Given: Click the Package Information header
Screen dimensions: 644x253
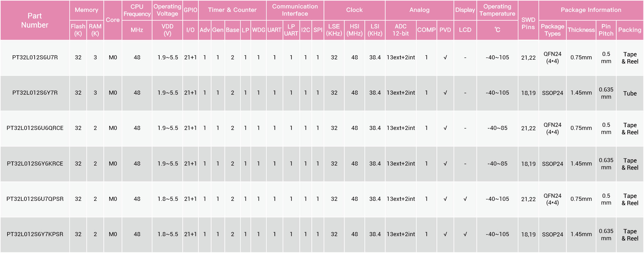Looking at the screenshot, I should (x=591, y=10).
